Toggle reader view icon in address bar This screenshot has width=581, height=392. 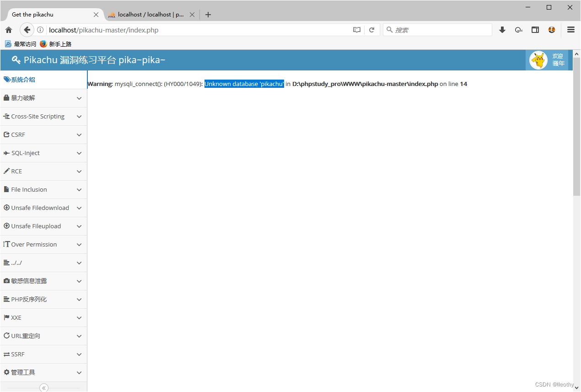point(357,30)
